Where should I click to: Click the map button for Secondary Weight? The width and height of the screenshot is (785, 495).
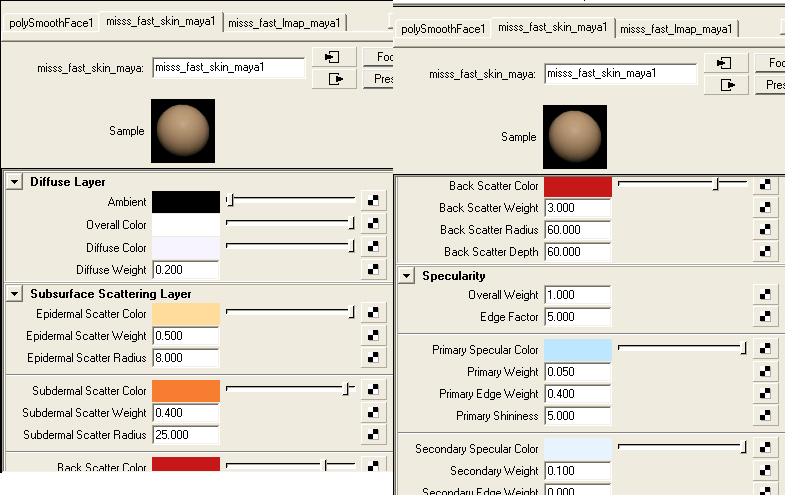765,471
